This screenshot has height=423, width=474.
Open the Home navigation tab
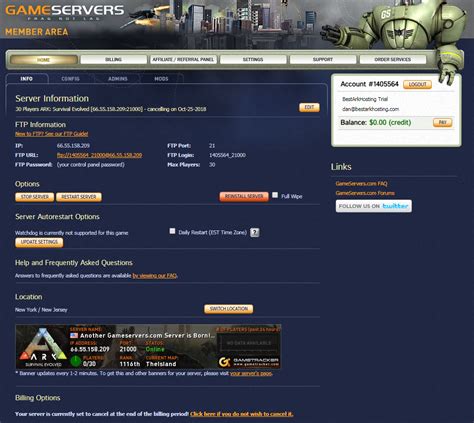[x=44, y=60]
